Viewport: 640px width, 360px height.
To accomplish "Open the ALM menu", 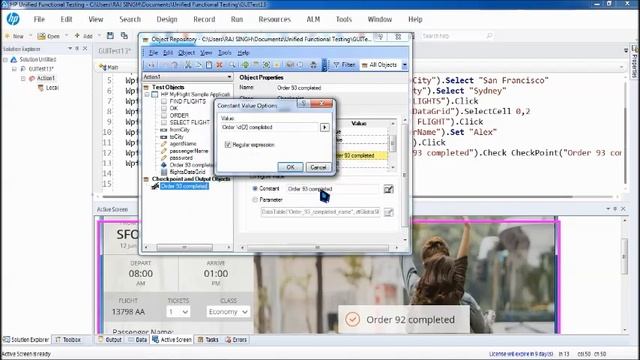I will 313,19.
